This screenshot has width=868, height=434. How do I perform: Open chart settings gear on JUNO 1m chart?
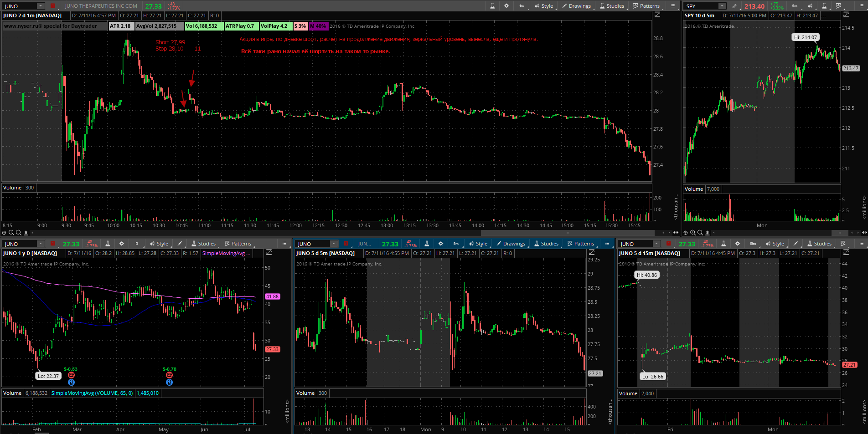click(x=506, y=6)
